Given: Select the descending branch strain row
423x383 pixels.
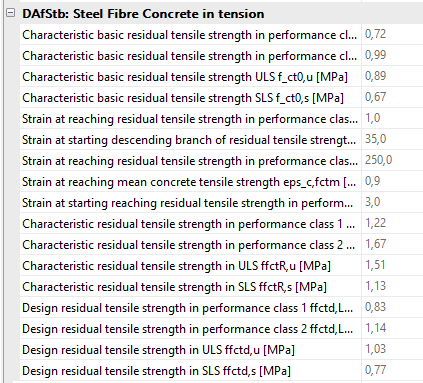Looking at the screenshot, I should [190, 140].
